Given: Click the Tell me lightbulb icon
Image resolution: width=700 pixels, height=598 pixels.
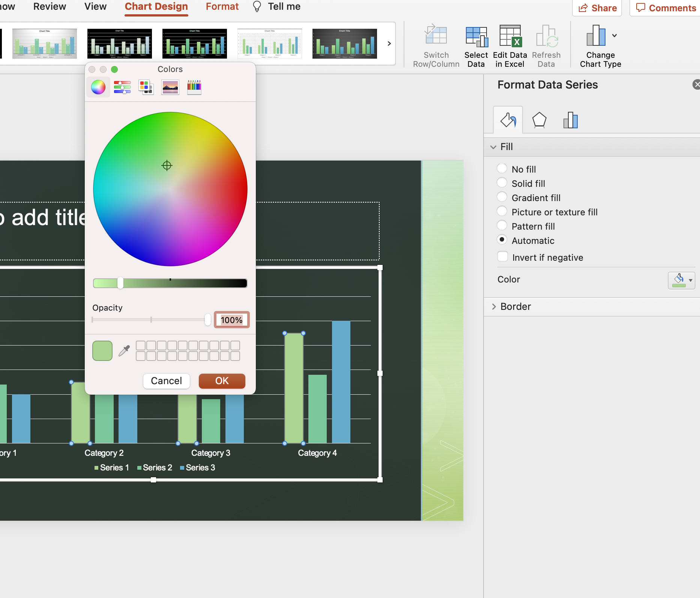Looking at the screenshot, I should (257, 6).
